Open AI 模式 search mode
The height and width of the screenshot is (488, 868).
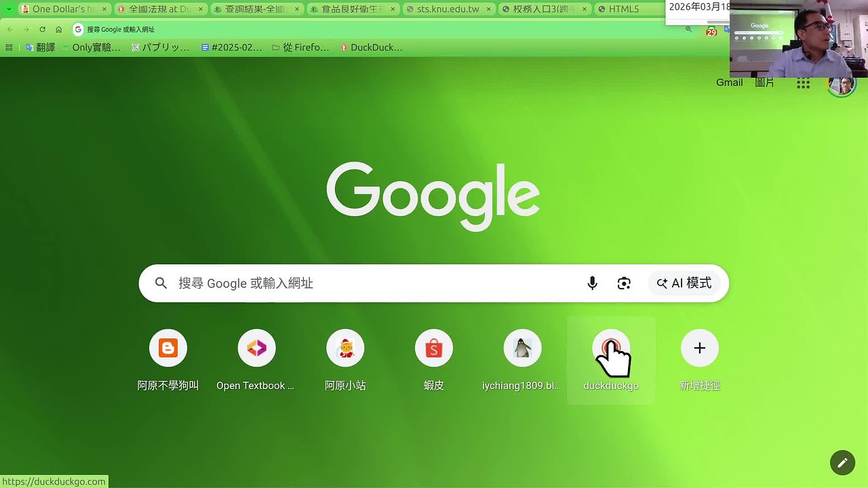(x=684, y=283)
